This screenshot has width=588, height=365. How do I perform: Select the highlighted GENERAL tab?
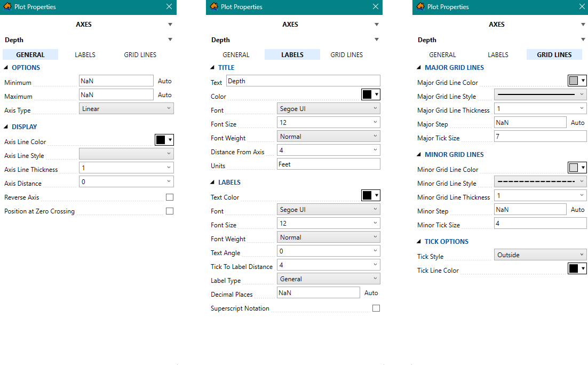(30, 55)
